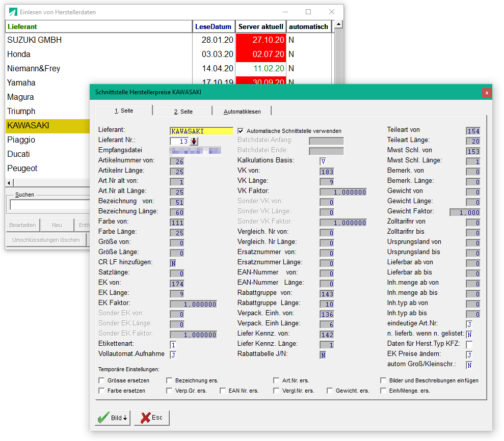Viewport: 504px width, 441px height.
Task: Click the Lieferant column header
Action: (99, 26)
